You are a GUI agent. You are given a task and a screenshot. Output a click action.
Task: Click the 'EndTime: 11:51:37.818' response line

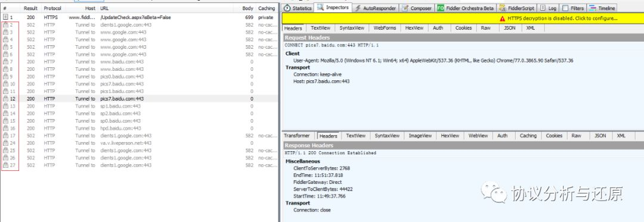point(318,176)
